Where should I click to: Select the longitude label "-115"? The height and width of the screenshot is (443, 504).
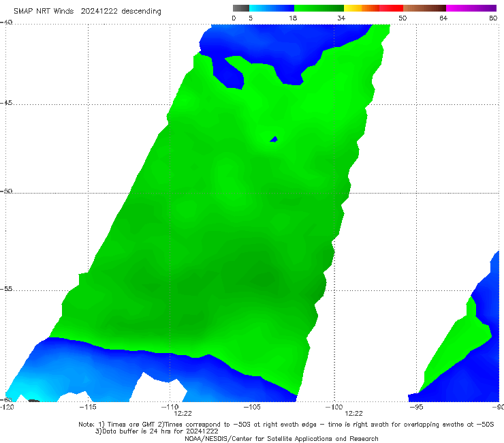(x=88, y=407)
